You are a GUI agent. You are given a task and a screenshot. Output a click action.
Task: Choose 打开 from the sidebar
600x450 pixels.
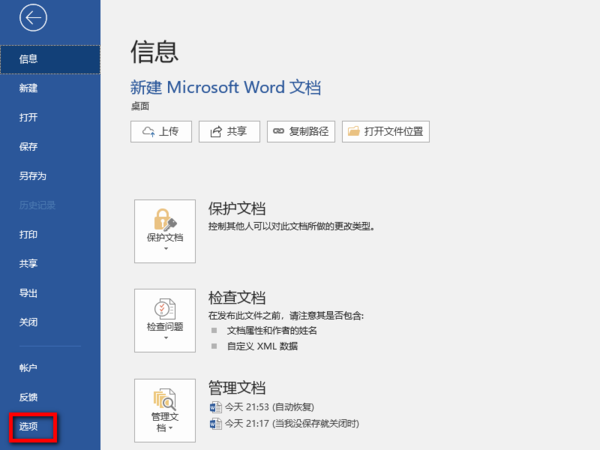pyautogui.click(x=50, y=117)
